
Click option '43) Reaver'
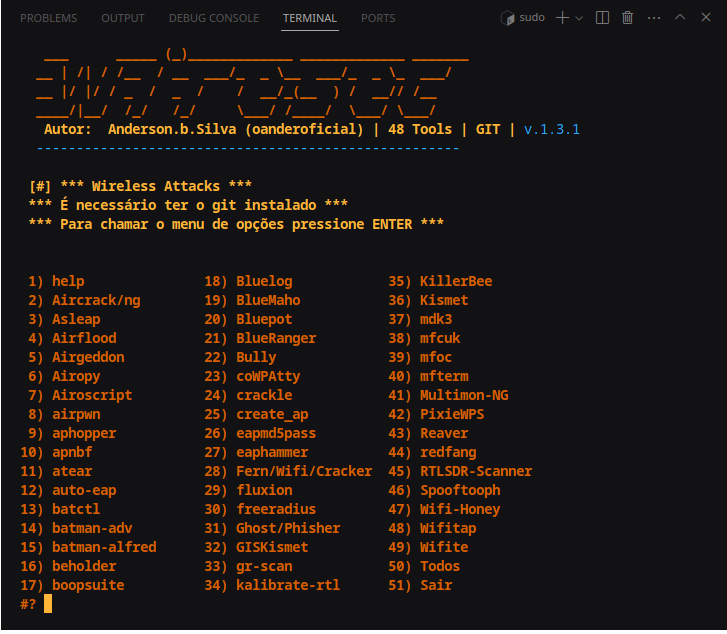pyautogui.click(x=428, y=433)
